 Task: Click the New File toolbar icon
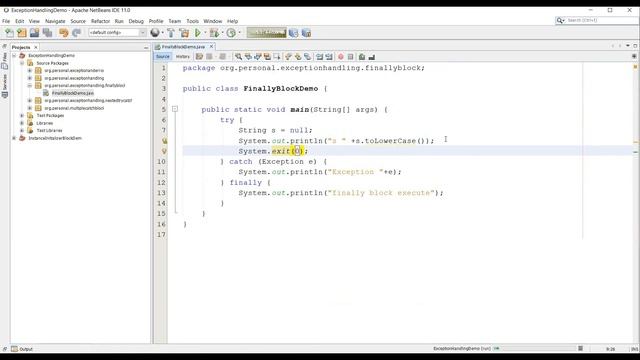click(9, 33)
